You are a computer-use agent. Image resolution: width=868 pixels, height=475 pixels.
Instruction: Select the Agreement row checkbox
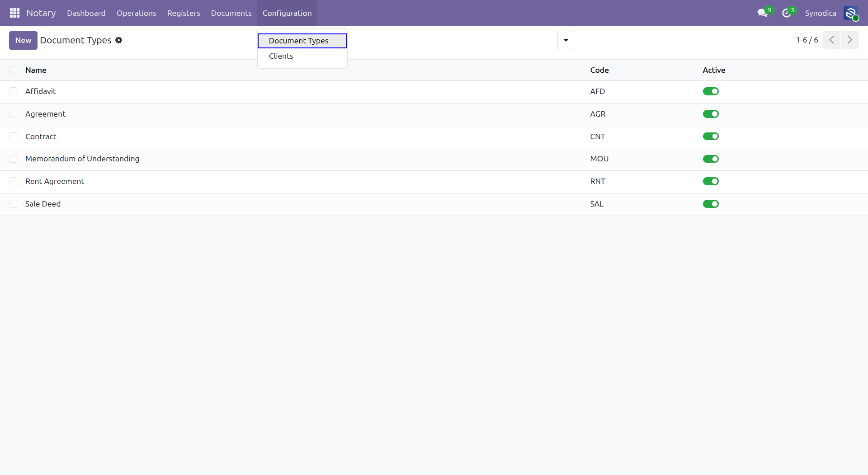click(13, 114)
